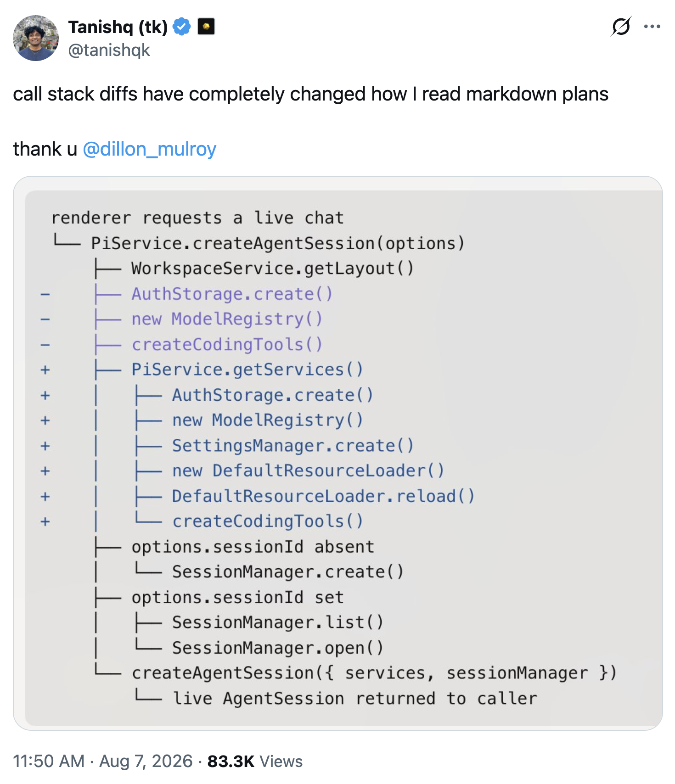Open the Grok explain icon

point(621,27)
